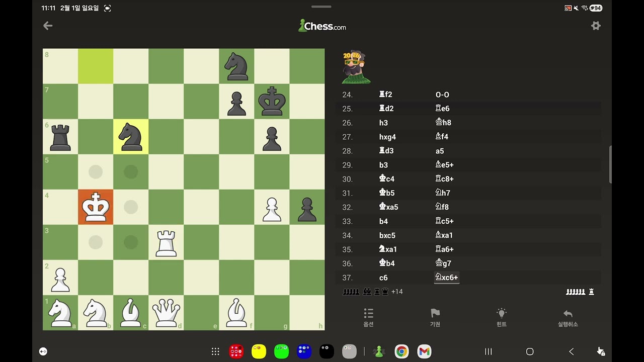Tap the 기권 resign flag button
Image resolution: width=644 pixels, height=362 pixels.
[435, 318]
